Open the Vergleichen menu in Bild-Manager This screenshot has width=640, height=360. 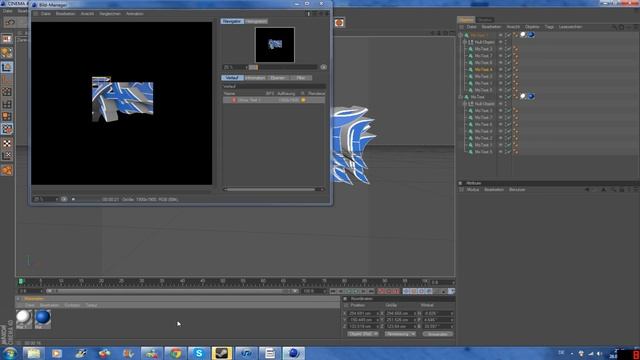(110, 13)
